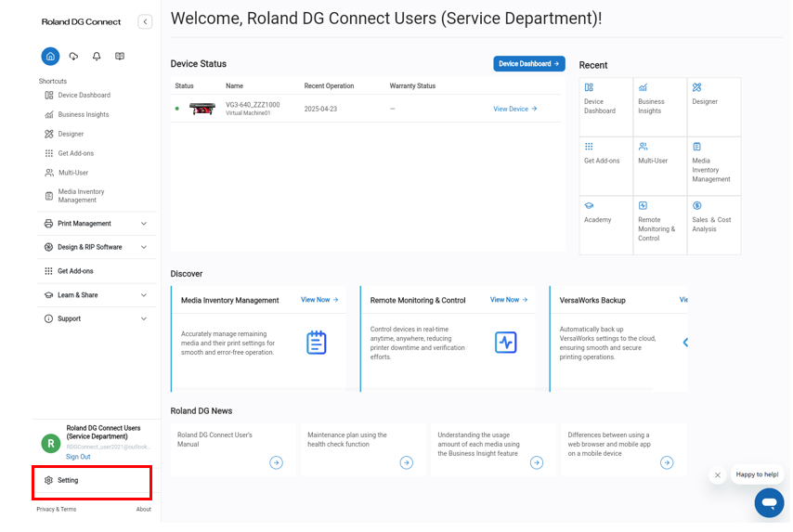The width and height of the screenshot is (793, 532).
Task: Click the Recent Operation date 2025-04-23
Action: [x=320, y=109]
